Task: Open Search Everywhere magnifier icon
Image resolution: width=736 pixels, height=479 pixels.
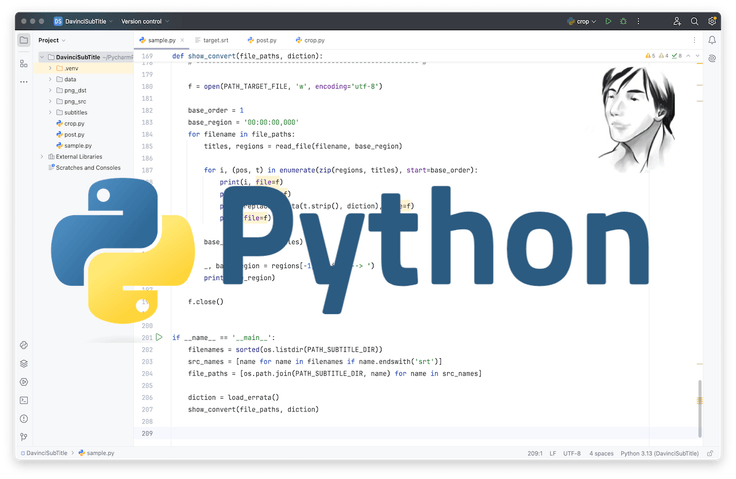Action: click(x=695, y=20)
